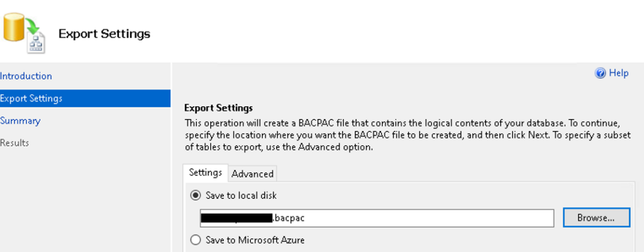Click the large Export Settings page title
Screen dimensions: 644x252
click(x=104, y=34)
